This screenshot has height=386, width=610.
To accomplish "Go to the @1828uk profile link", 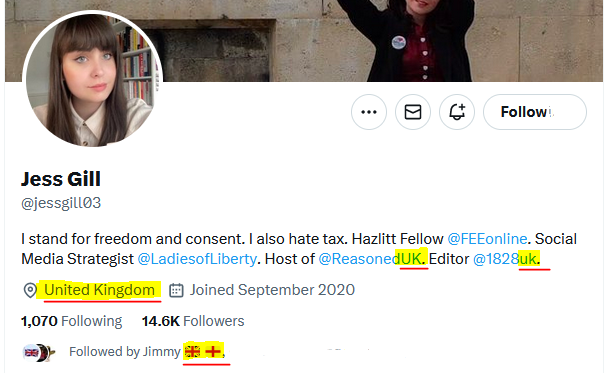I will (x=505, y=259).
